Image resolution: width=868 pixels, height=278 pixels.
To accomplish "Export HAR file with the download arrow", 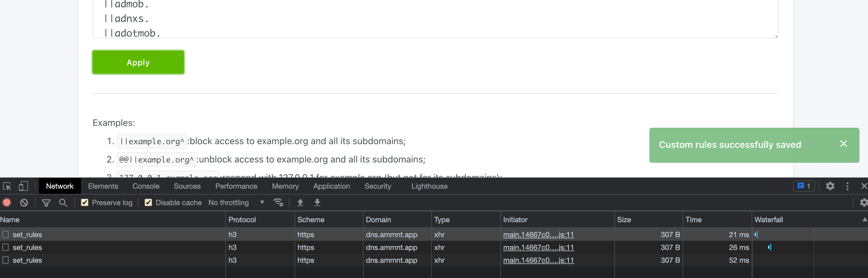I will coord(317,202).
